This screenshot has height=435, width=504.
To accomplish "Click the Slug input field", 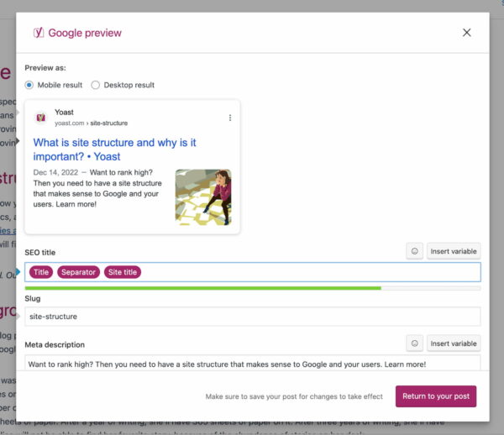I will 253,317.
